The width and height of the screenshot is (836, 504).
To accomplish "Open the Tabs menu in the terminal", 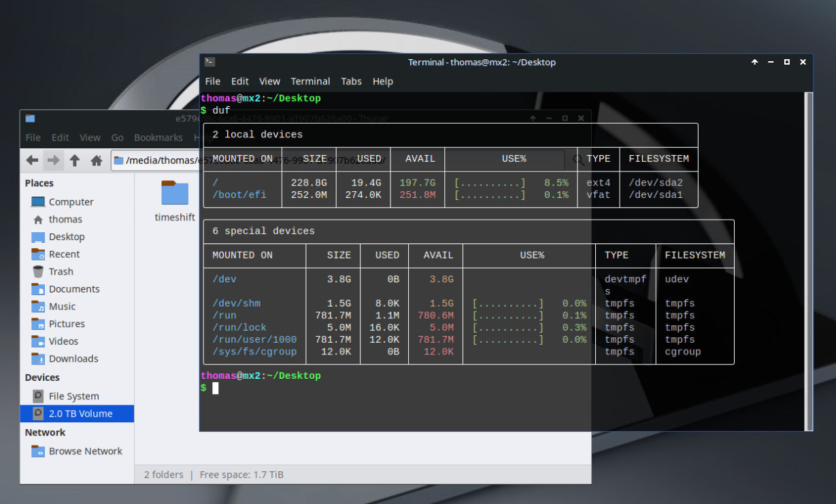I will click(x=351, y=81).
